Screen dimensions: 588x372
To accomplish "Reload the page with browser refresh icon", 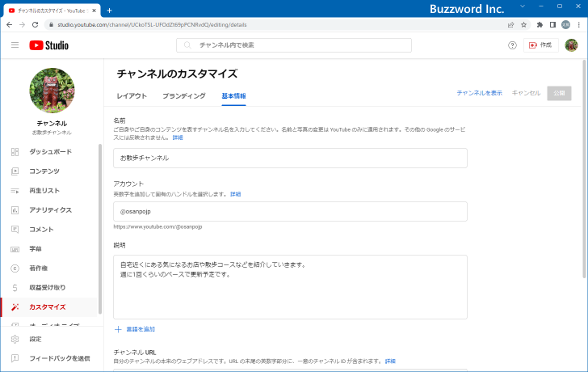I will (x=35, y=25).
